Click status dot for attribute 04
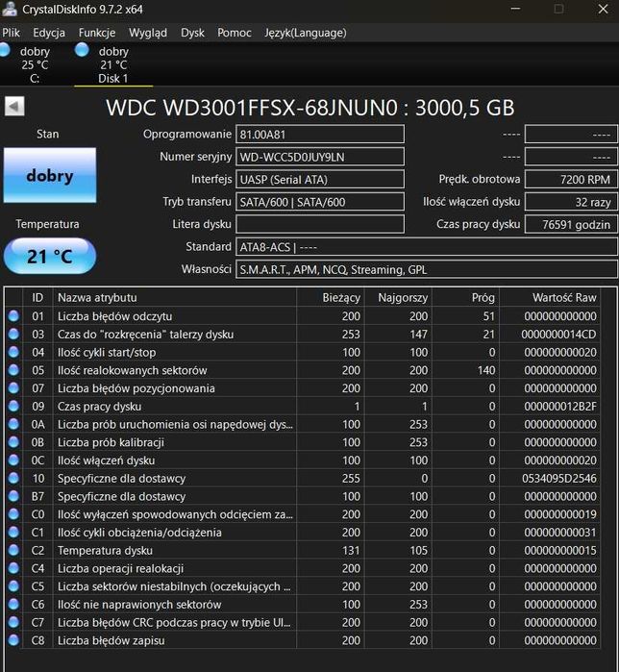Screen dimensions: 619x672 [13, 352]
